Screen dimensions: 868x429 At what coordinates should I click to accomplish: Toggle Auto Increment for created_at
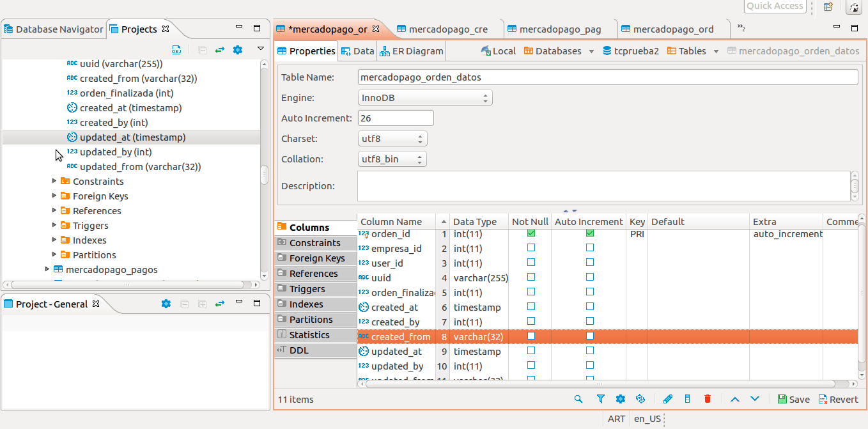(590, 306)
